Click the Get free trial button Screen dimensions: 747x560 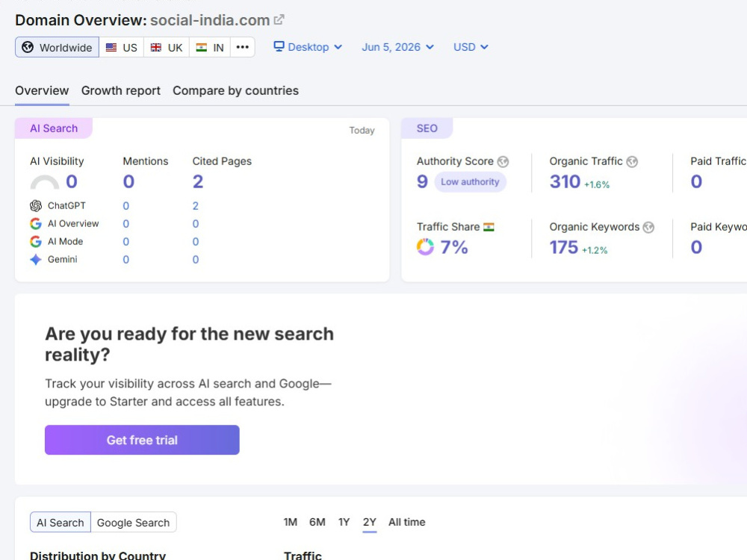pyautogui.click(x=142, y=440)
